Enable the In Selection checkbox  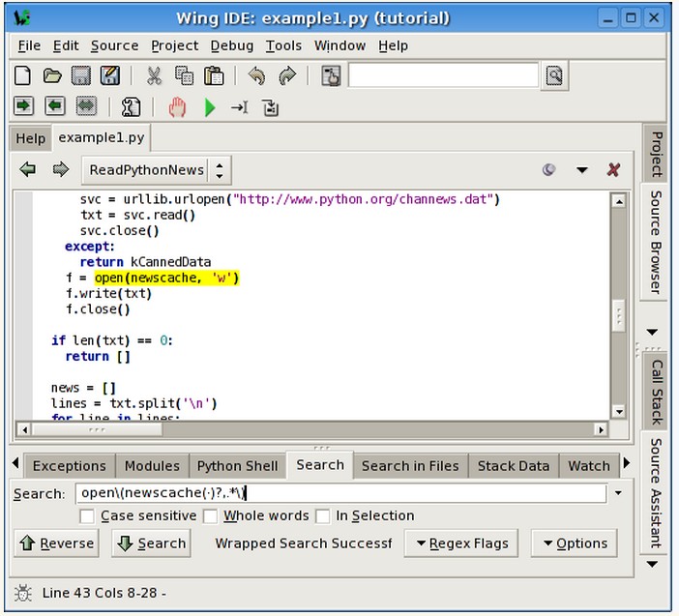(323, 516)
